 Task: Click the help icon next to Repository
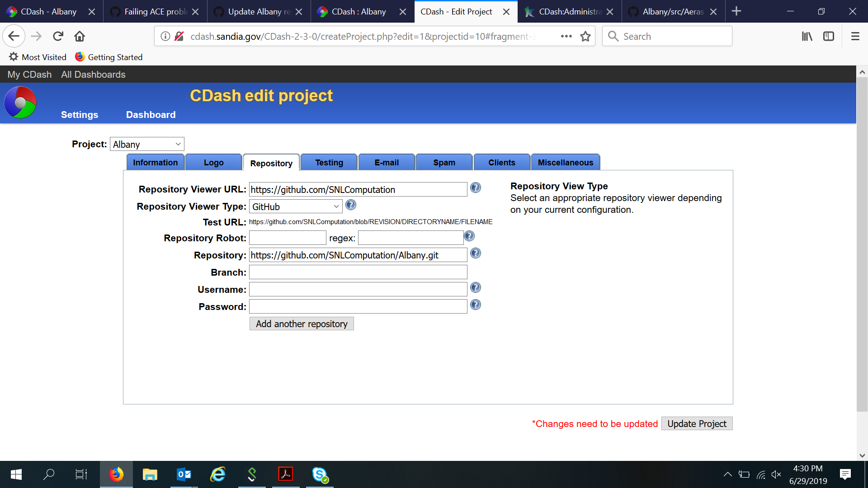[475, 253]
